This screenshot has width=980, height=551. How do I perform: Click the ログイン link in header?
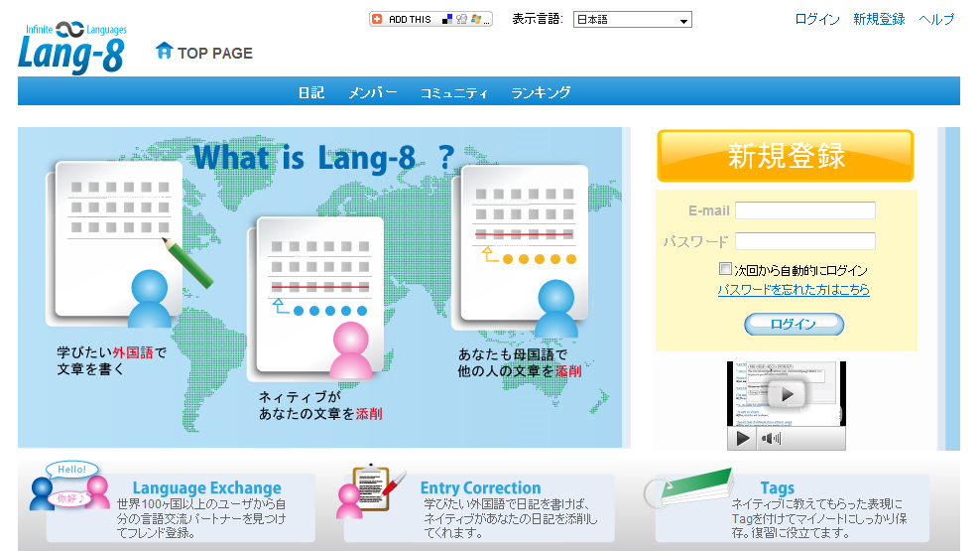(817, 20)
